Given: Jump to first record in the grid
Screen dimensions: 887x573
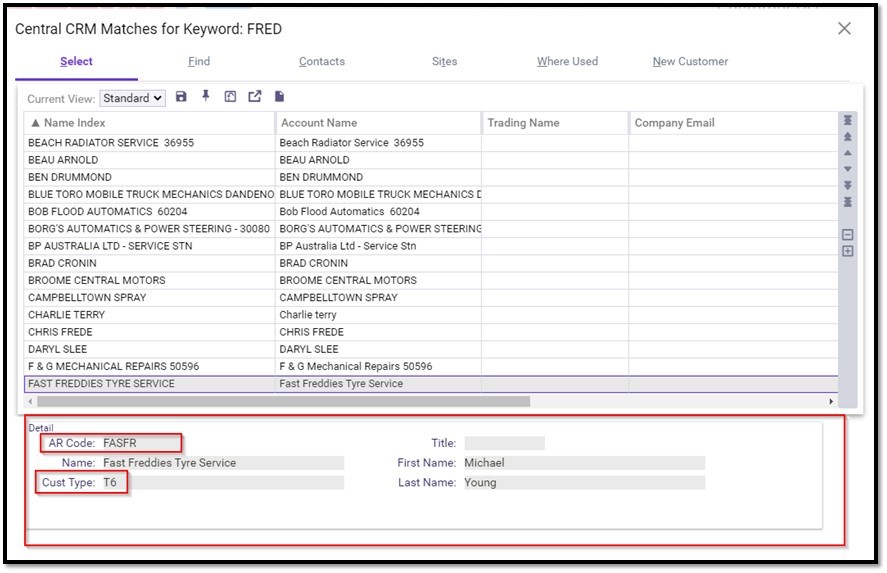Looking at the screenshot, I should 847,120.
